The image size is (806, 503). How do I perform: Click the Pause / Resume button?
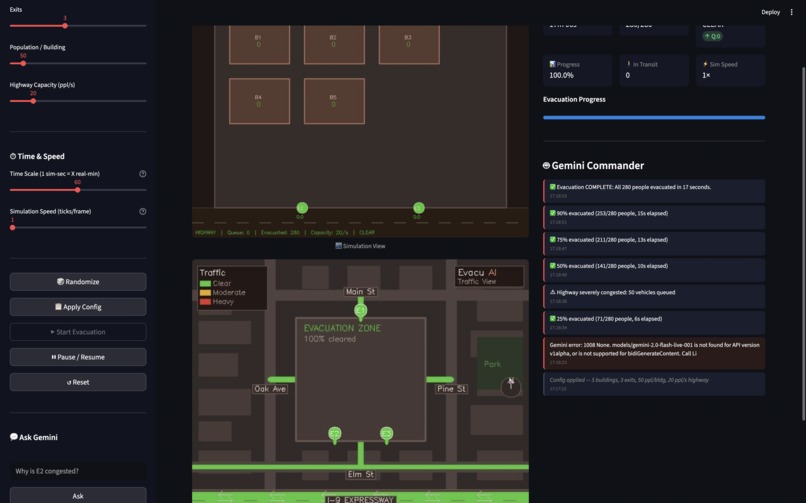[78, 357]
